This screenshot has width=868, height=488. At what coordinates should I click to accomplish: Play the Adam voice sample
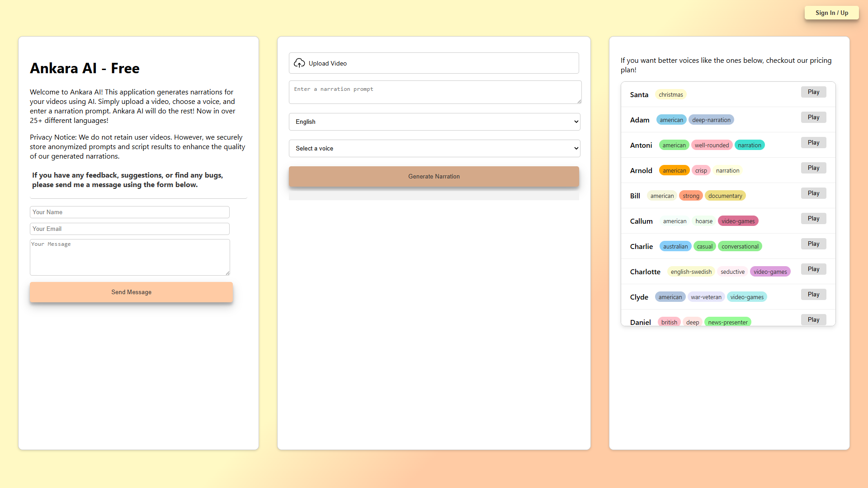coord(813,117)
